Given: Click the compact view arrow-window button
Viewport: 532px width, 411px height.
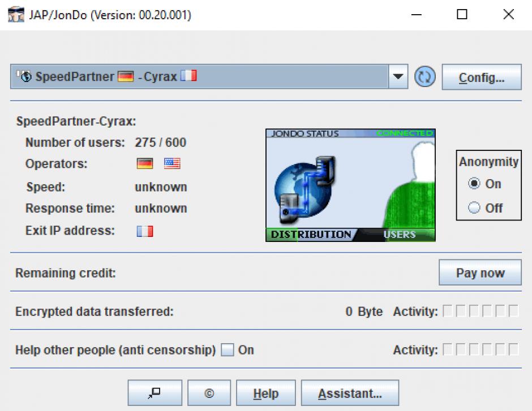Looking at the screenshot, I should point(155,393).
